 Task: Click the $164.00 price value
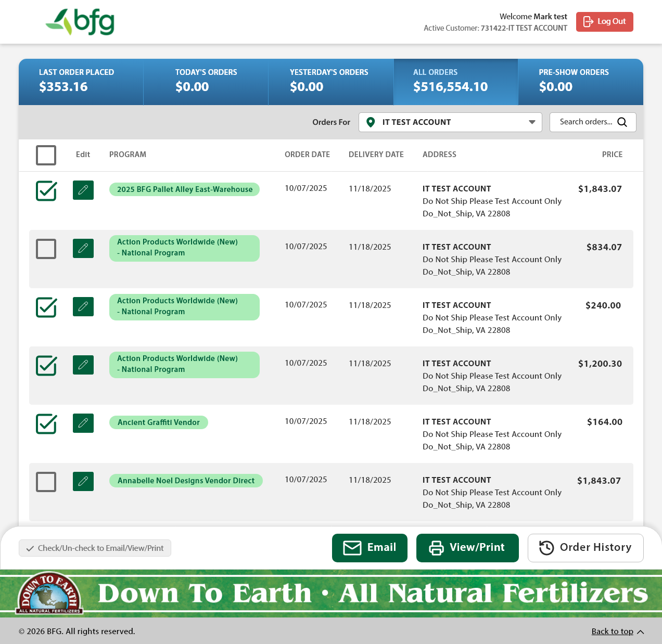coord(605,422)
